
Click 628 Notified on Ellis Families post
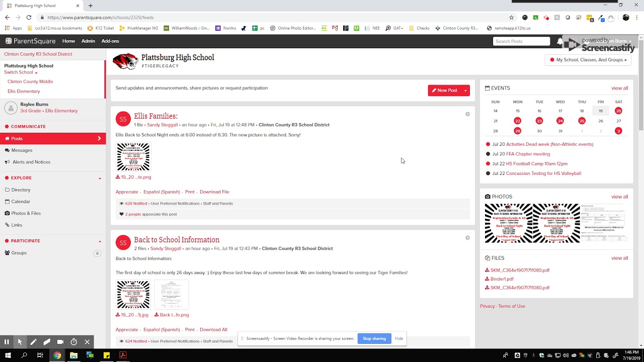[136, 204]
